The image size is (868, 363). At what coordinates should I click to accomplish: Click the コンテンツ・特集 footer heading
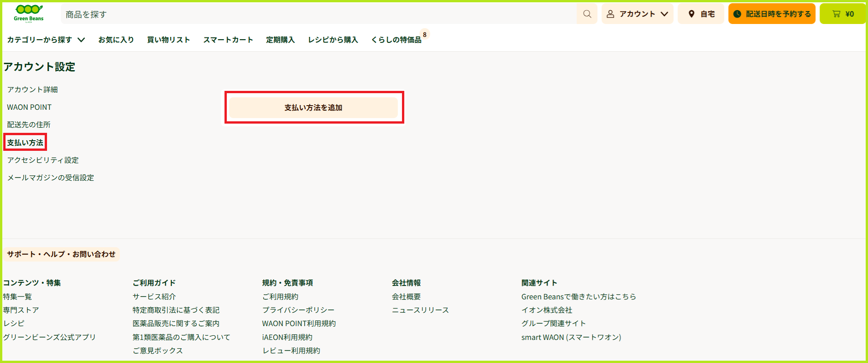(x=32, y=283)
